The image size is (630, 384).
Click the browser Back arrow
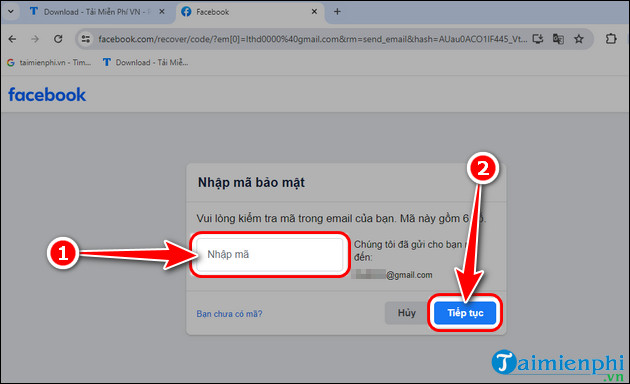coord(12,39)
